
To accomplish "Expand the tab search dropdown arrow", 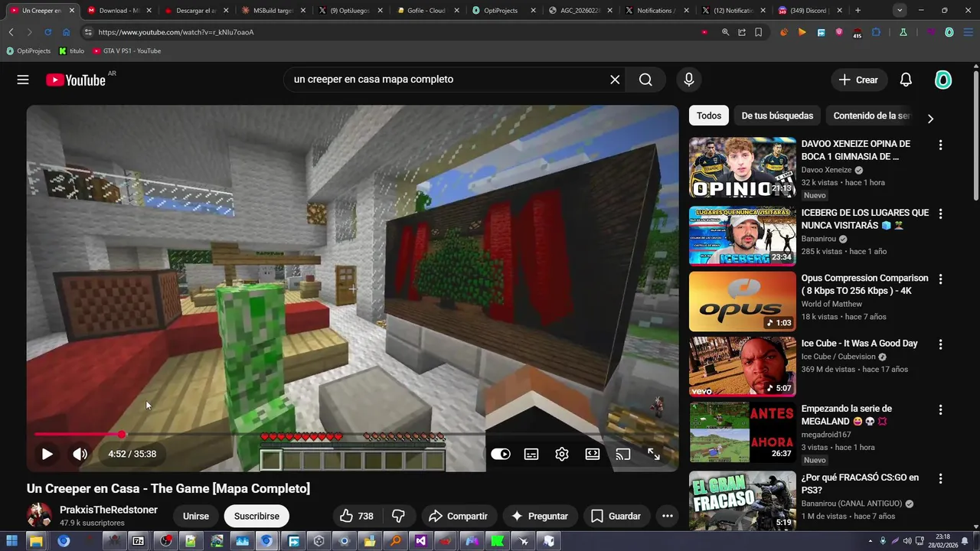I will pyautogui.click(x=900, y=11).
